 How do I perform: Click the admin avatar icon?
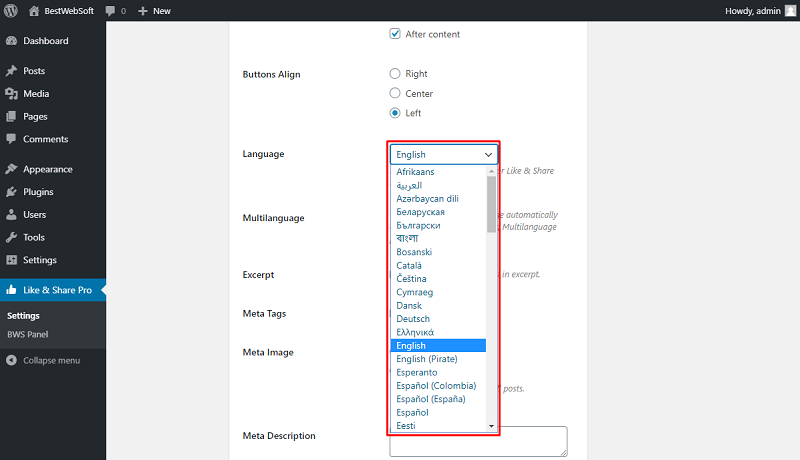[x=790, y=11]
